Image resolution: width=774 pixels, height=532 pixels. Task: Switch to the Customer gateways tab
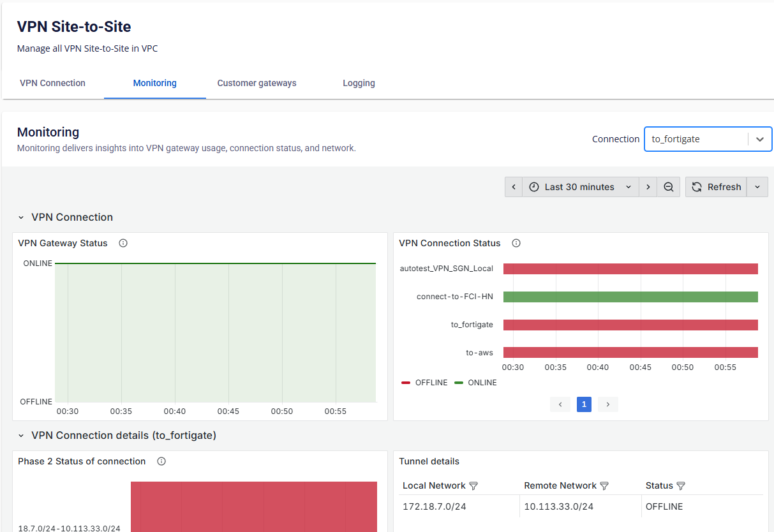[257, 83]
